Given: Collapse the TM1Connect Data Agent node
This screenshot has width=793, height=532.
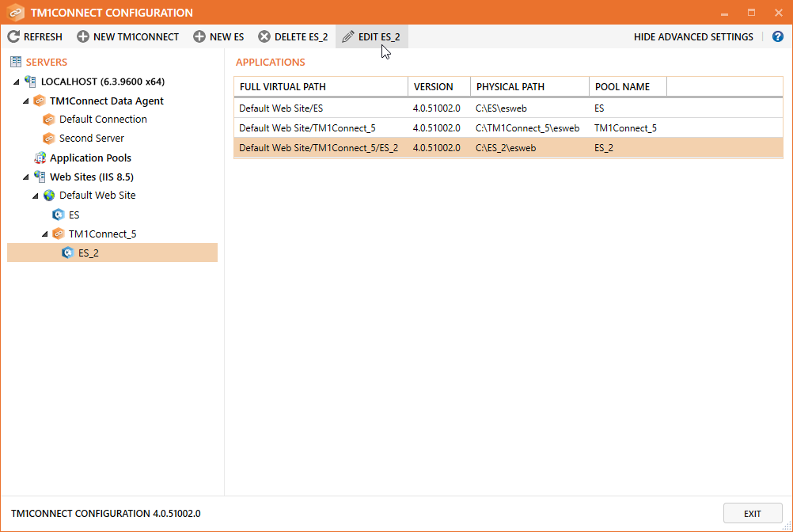Looking at the screenshot, I should click(26, 101).
